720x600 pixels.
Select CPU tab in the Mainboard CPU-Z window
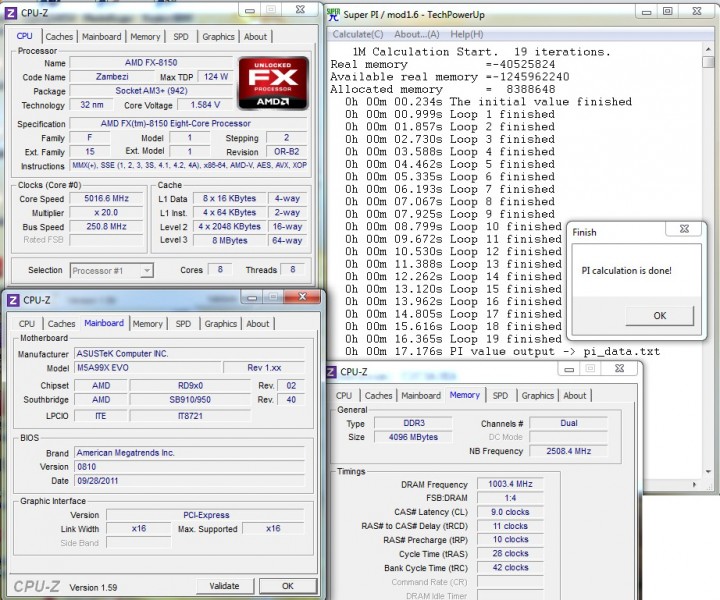(x=27, y=324)
